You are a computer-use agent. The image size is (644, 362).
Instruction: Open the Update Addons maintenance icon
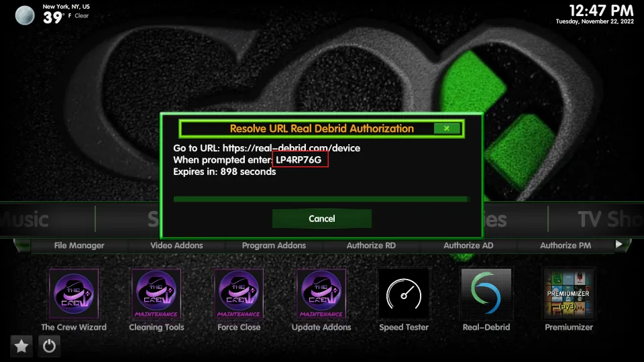coord(321,294)
